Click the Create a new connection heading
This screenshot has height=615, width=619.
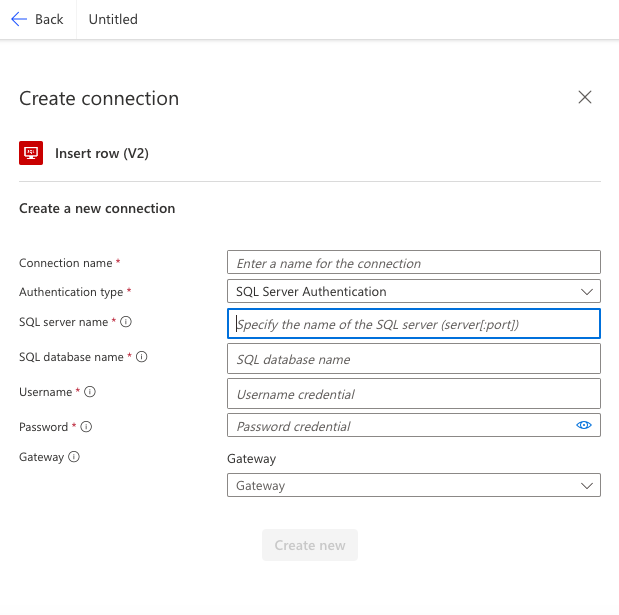pos(97,208)
